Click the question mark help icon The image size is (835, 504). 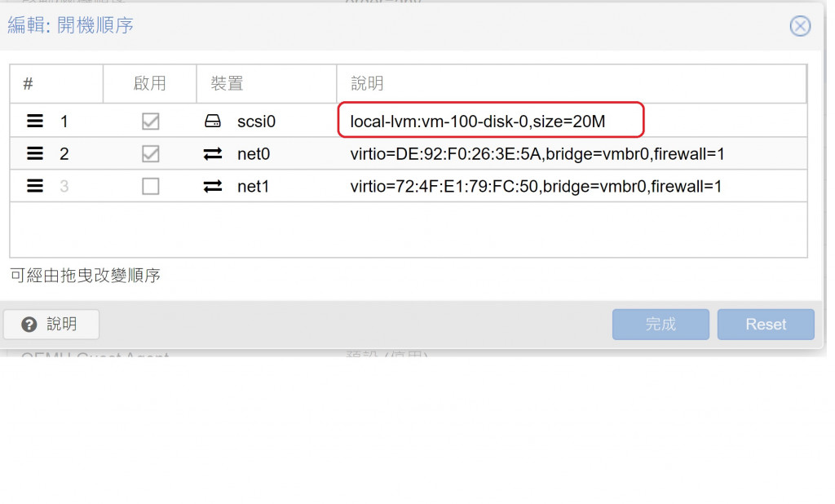tap(29, 325)
